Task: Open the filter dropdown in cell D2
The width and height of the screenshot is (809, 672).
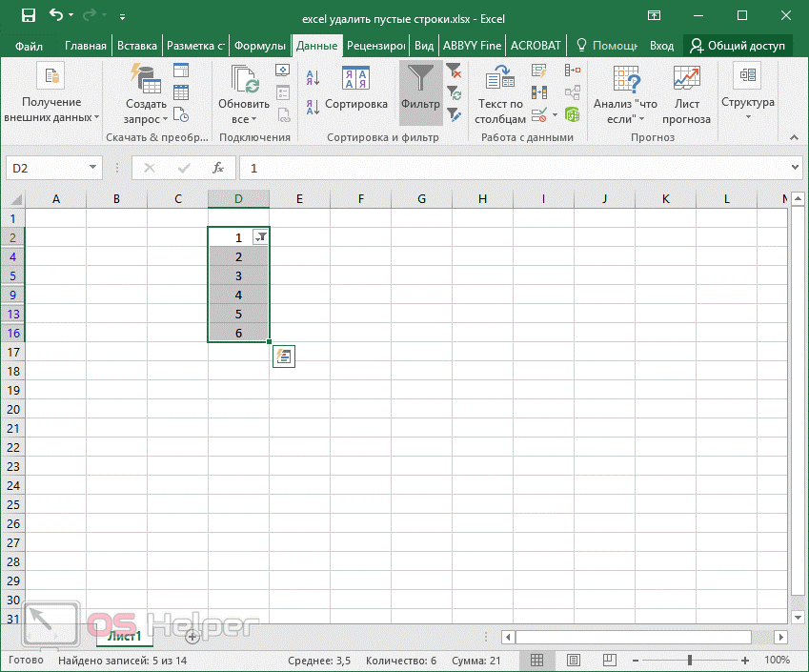Action: point(260,237)
